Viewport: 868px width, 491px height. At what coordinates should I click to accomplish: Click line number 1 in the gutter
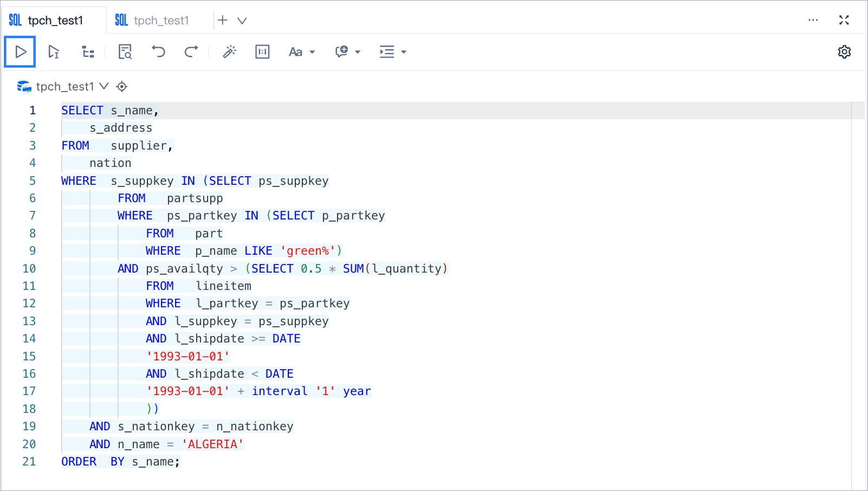coord(33,111)
